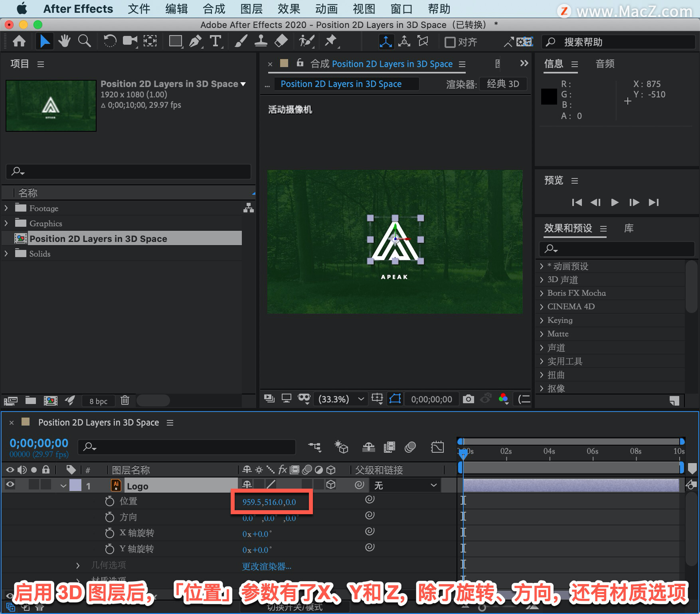Jump to first frame in preview

click(x=577, y=202)
